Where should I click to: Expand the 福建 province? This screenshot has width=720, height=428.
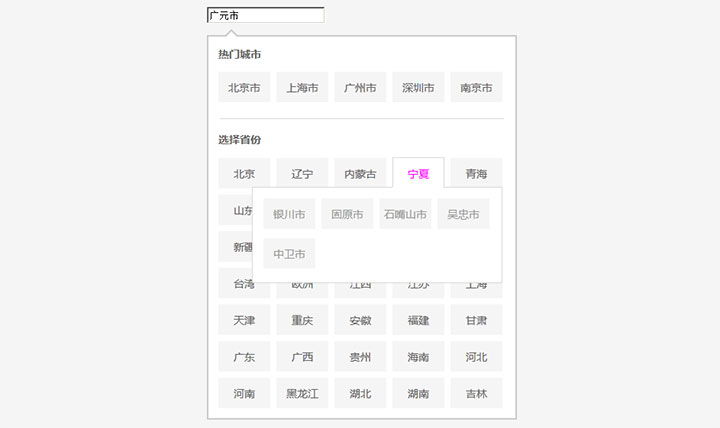[x=418, y=321]
